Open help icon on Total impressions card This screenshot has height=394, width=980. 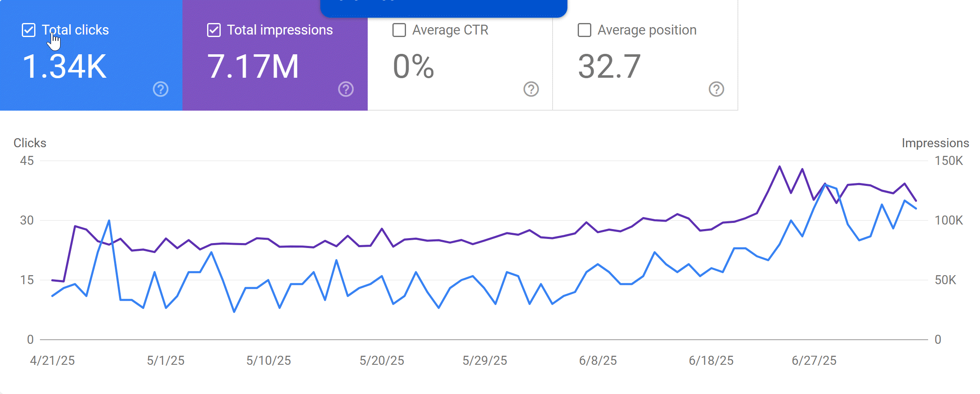click(346, 89)
